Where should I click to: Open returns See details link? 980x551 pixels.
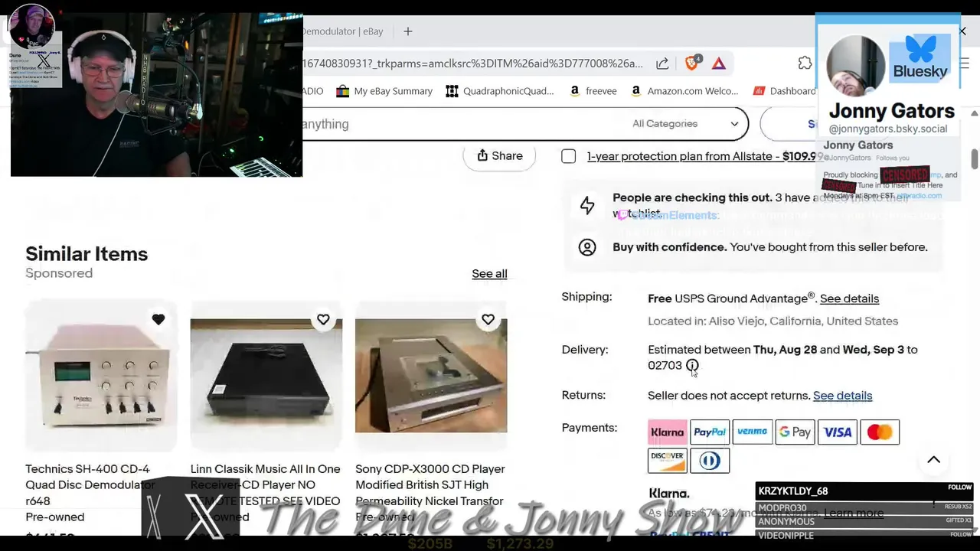(842, 396)
